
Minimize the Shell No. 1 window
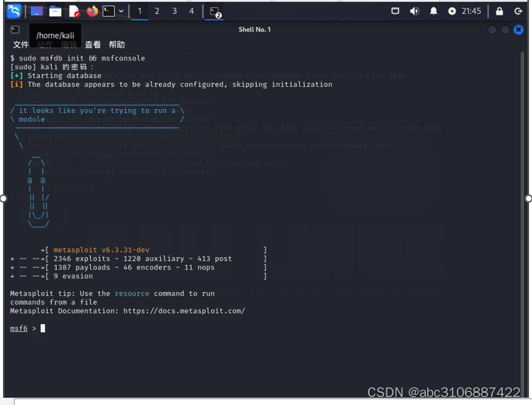[x=492, y=30]
